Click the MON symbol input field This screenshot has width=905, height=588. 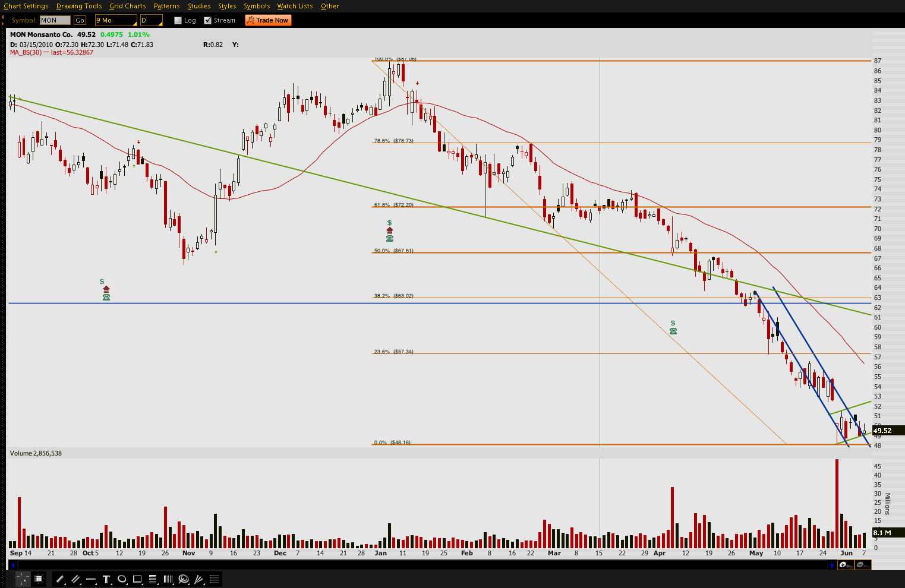(x=55, y=20)
